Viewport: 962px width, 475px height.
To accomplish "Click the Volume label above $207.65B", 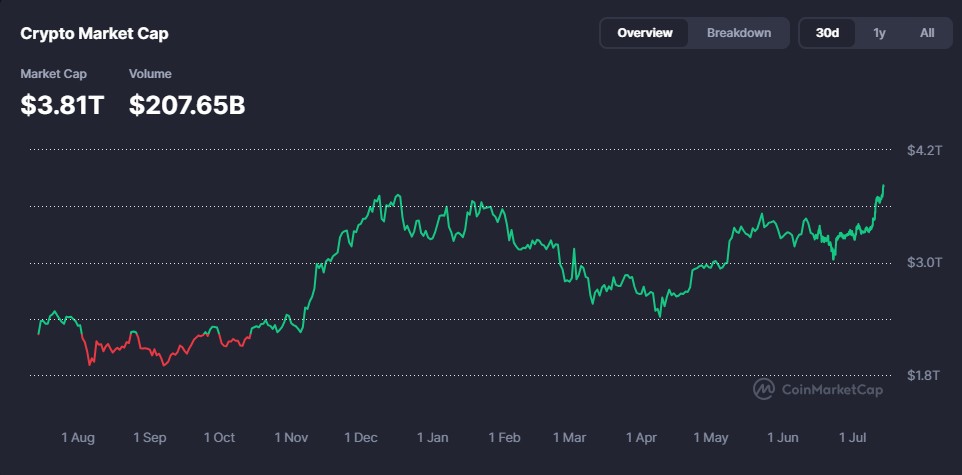I will coord(150,74).
